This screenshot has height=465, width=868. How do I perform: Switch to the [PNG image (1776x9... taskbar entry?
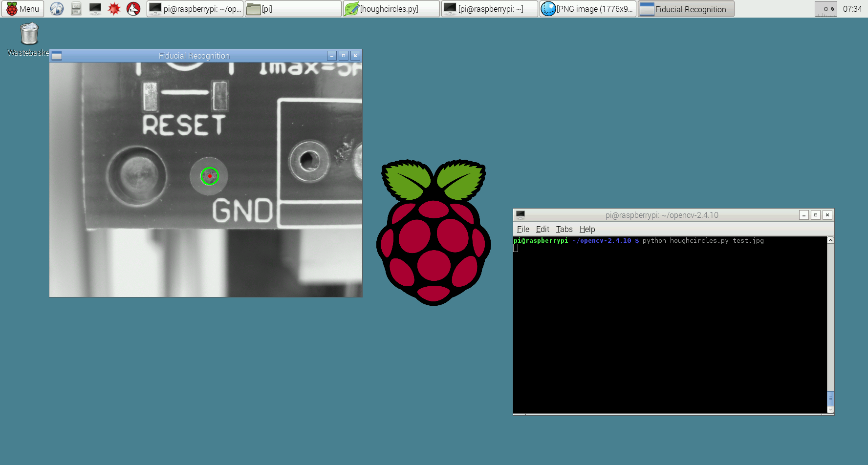[588, 9]
